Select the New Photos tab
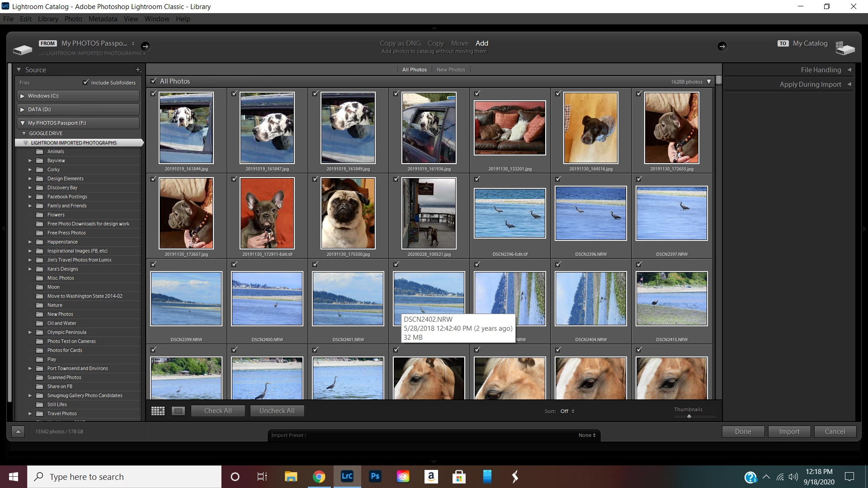 coord(451,70)
